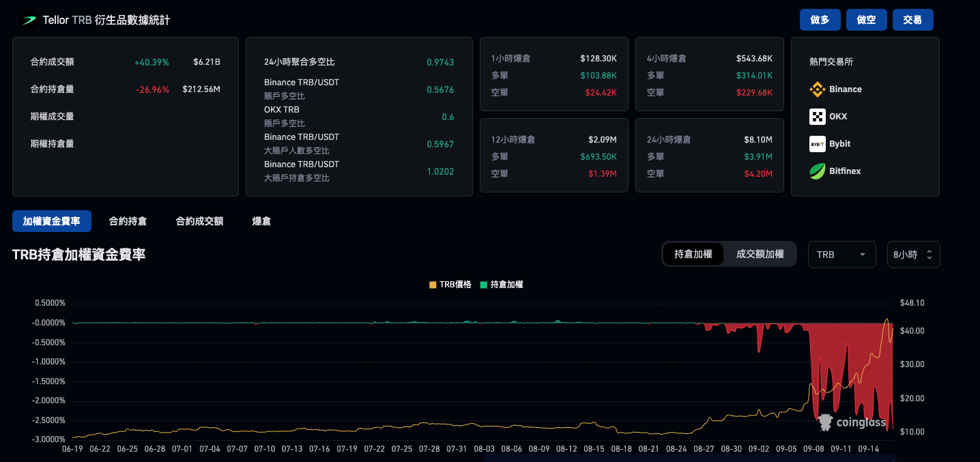
Task: Open the 8小時 interval selector
Action: 913,254
